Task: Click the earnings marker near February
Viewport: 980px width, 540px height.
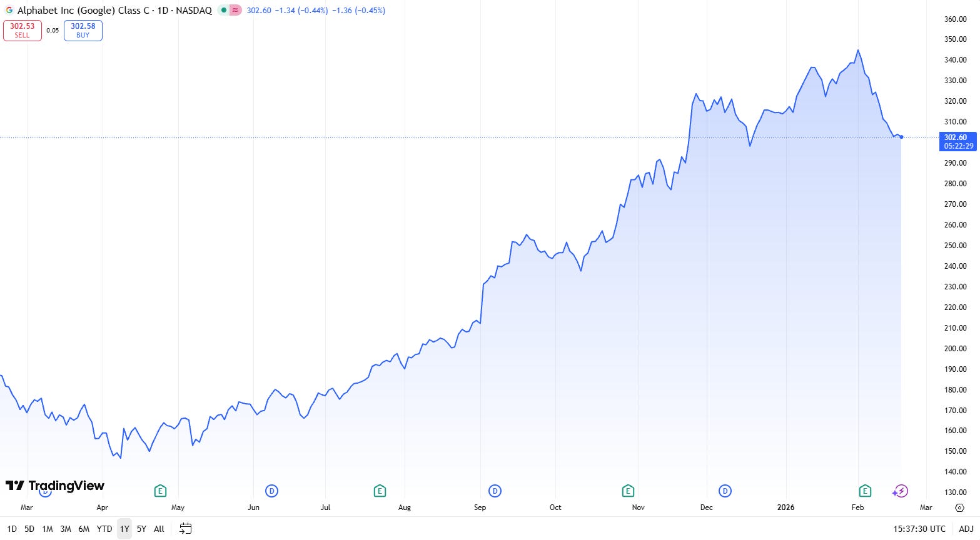Action: [865, 491]
